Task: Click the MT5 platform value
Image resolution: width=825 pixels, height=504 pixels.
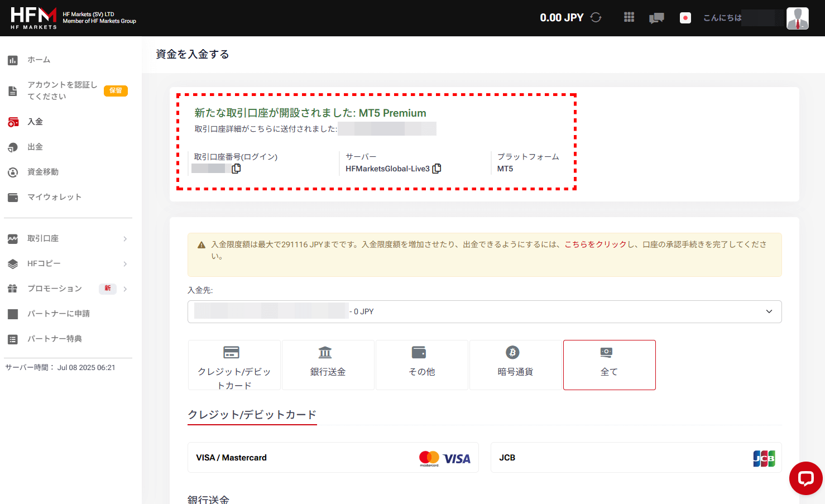Action: tap(505, 169)
